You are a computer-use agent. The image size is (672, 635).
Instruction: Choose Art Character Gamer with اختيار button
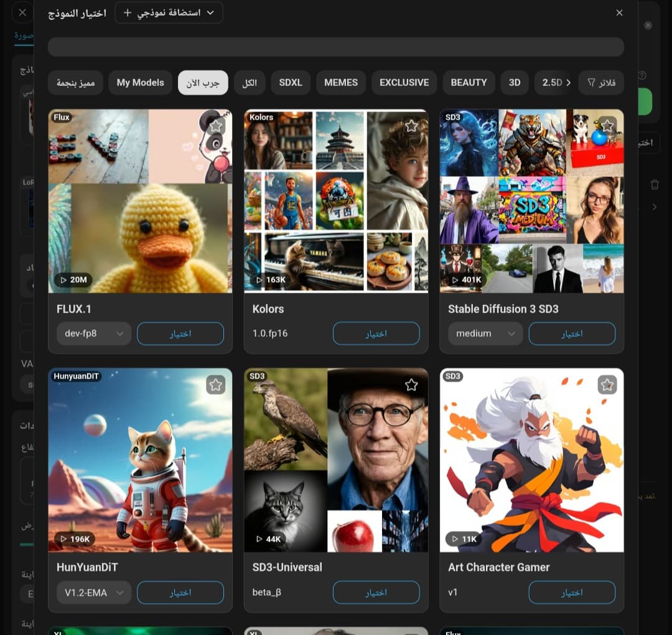pyautogui.click(x=572, y=593)
